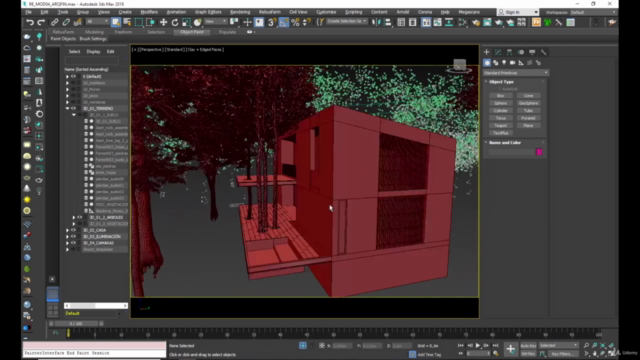Click the Brush Settings panel label
This screenshot has height=360, width=640.
point(93,39)
